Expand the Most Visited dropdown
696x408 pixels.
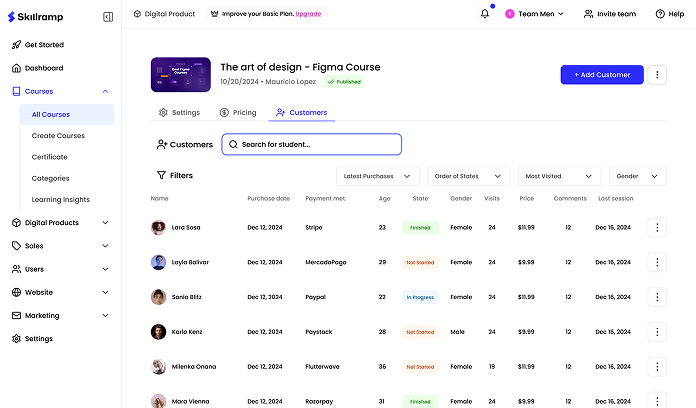559,176
